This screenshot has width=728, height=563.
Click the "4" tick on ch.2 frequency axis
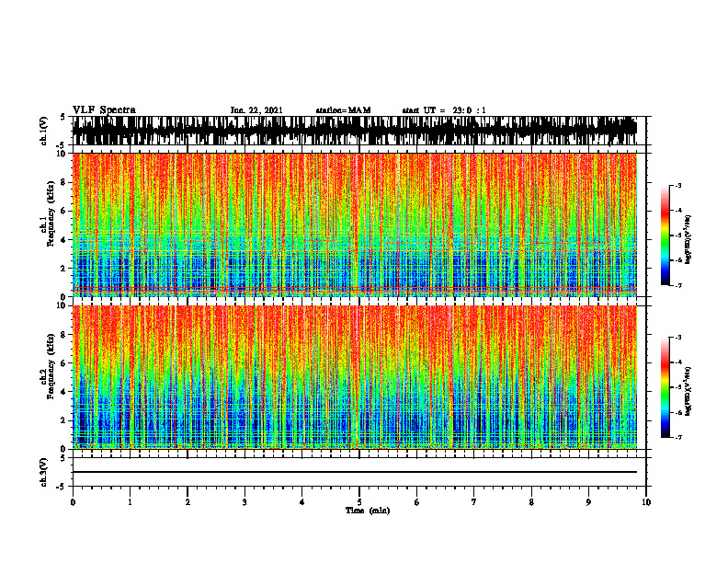tap(65, 392)
